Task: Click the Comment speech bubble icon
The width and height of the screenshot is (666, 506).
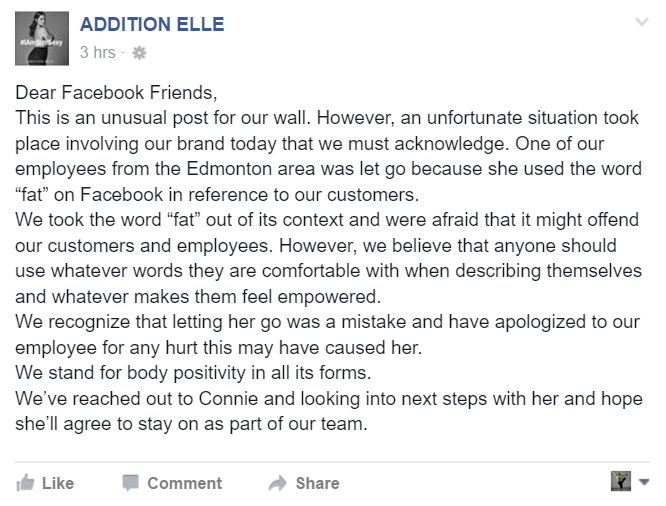Action: [x=130, y=483]
